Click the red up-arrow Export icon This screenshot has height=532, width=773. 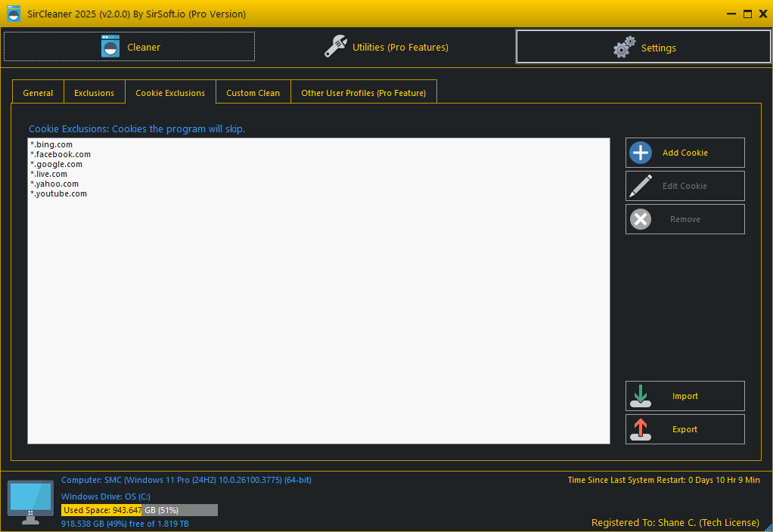tap(641, 429)
